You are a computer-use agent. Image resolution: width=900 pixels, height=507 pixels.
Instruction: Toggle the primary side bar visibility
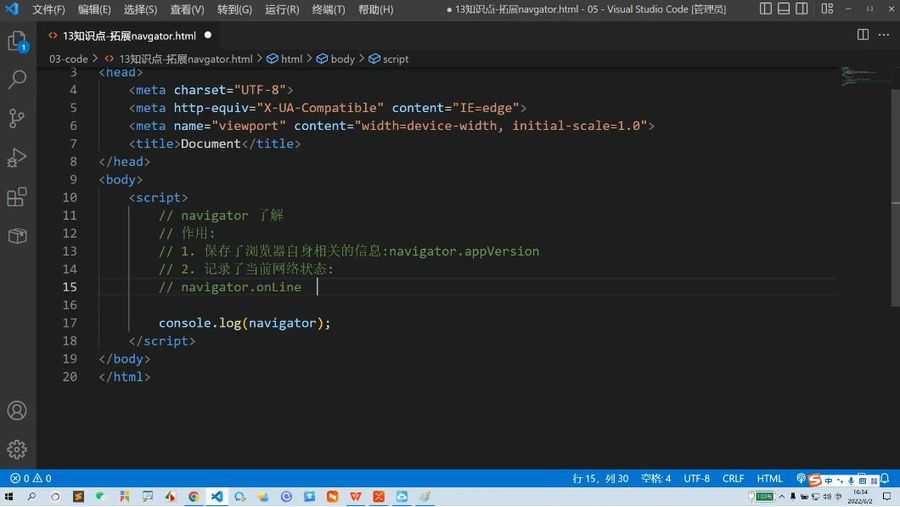(x=766, y=9)
